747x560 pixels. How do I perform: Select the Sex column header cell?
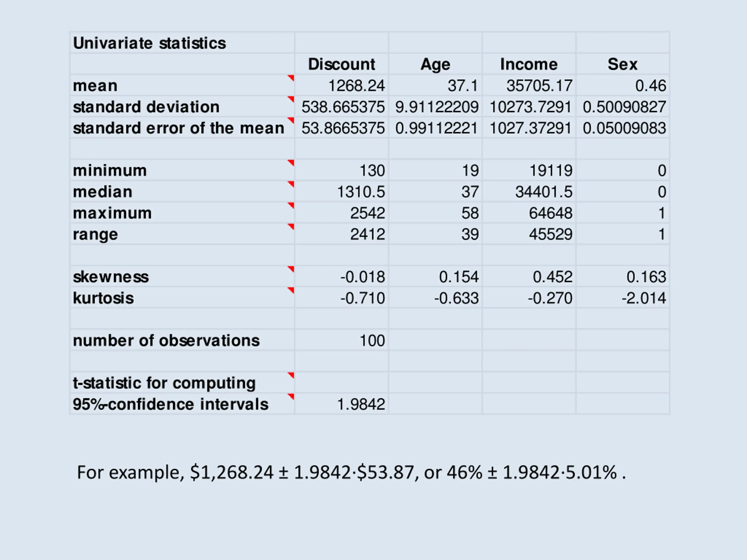(623, 64)
